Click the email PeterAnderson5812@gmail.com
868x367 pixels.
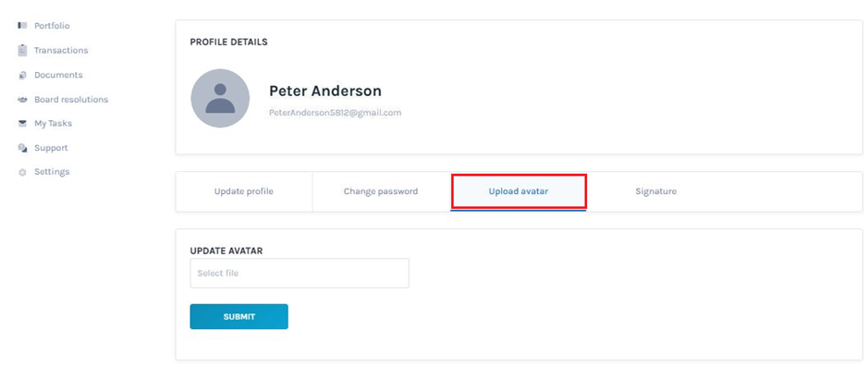click(x=335, y=113)
